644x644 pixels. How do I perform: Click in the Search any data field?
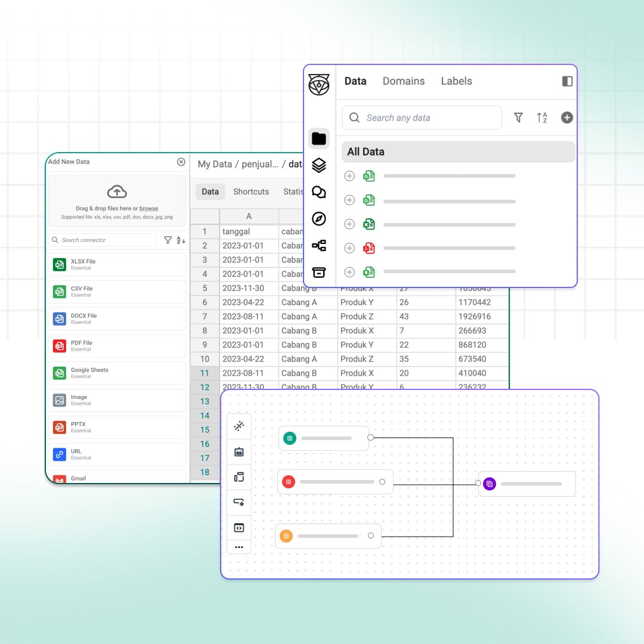point(422,118)
